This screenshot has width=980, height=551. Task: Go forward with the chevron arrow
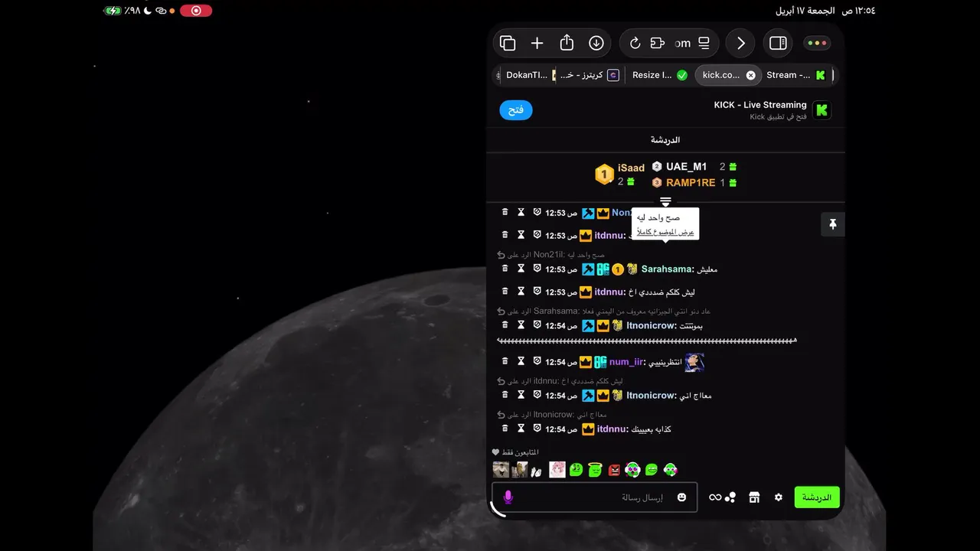[740, 44]
